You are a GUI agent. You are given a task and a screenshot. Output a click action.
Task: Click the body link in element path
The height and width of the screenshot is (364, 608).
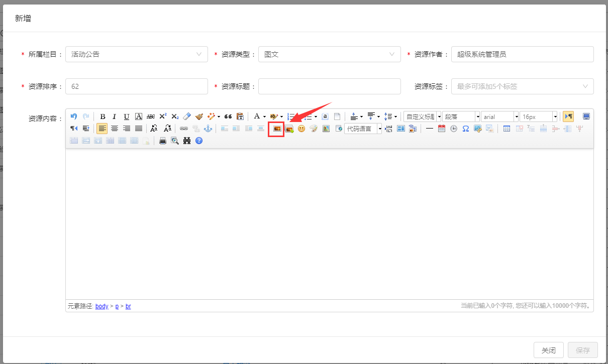coord(102,306)
